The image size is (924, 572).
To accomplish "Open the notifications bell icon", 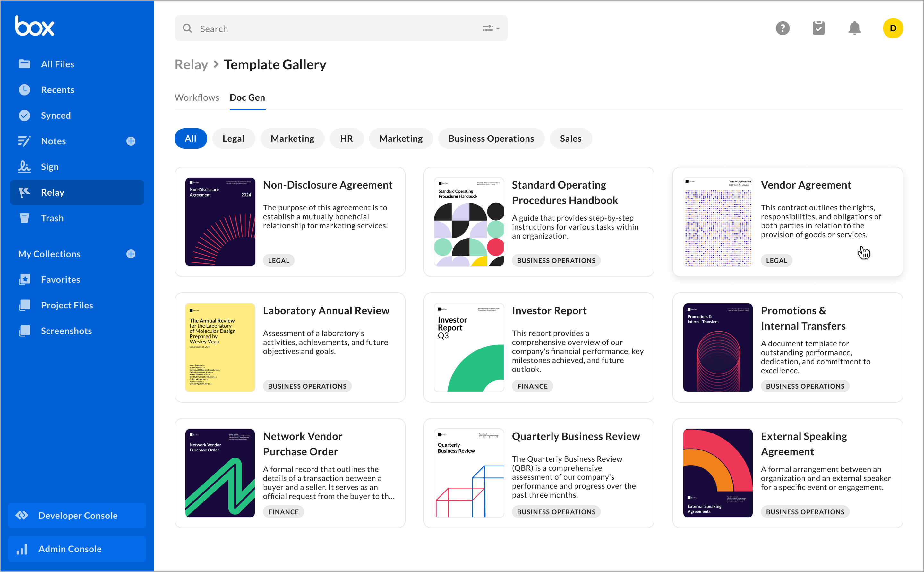I will point(855,28).
